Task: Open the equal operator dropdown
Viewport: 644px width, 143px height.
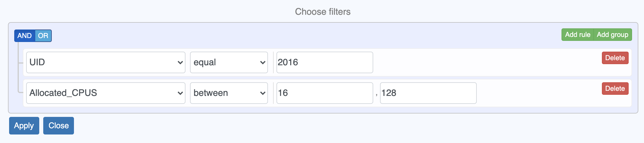Action: [x=225, y=62]
